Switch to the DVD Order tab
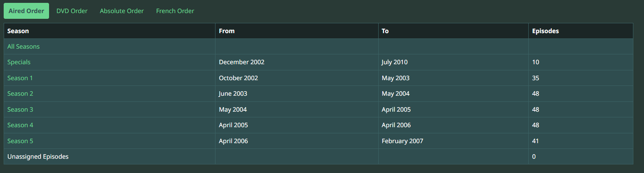644x173 pixels. click(72, 11)
